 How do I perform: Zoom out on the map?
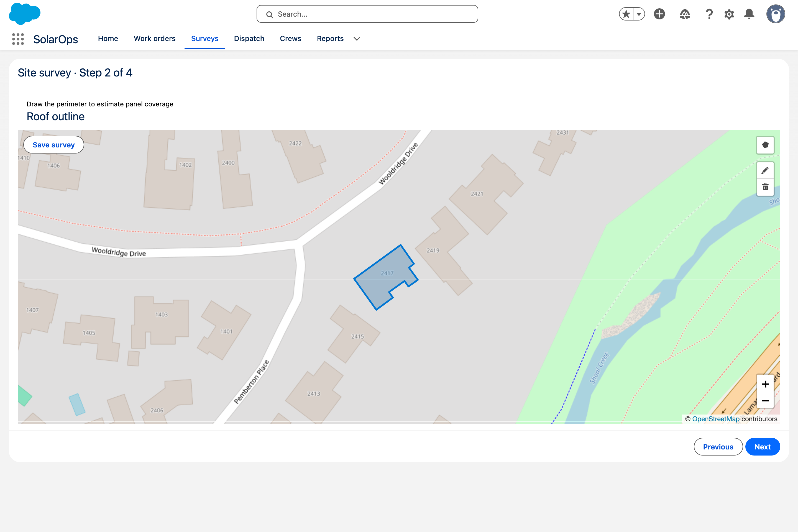click(765, 400)
